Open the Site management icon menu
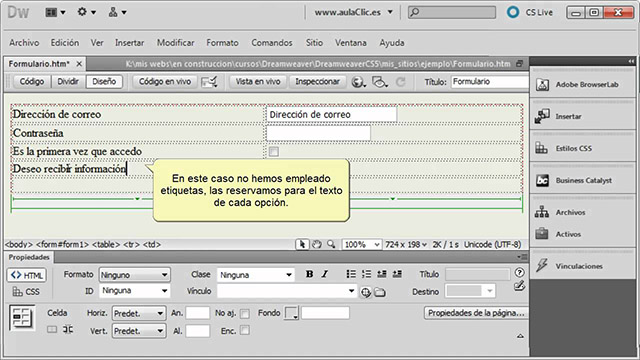 click(x=117, y=12)
